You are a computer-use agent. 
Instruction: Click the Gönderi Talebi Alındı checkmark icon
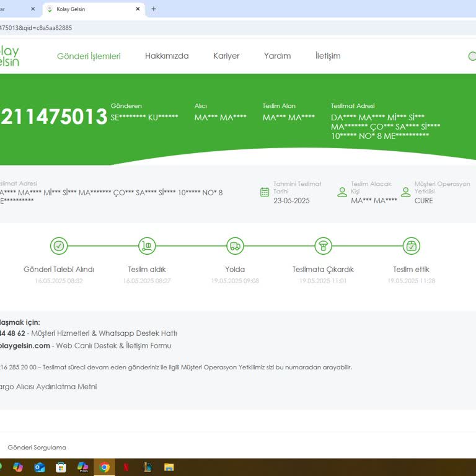[x=59, y=246]
